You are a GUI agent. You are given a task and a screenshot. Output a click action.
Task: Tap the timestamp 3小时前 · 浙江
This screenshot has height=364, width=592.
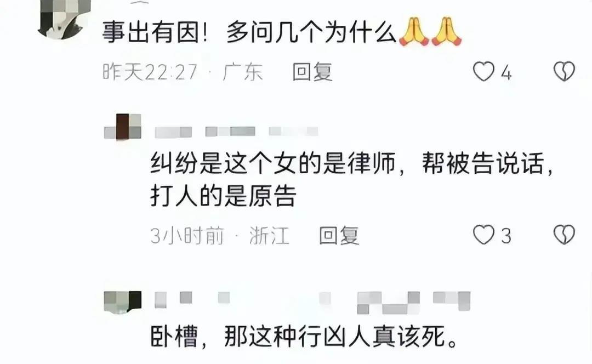click(220, 235)
